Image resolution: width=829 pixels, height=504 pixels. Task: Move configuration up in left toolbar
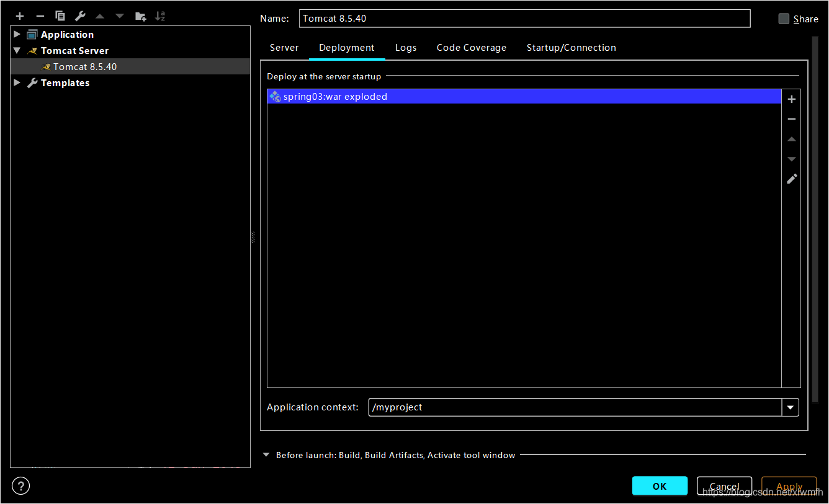click(100, 16)
